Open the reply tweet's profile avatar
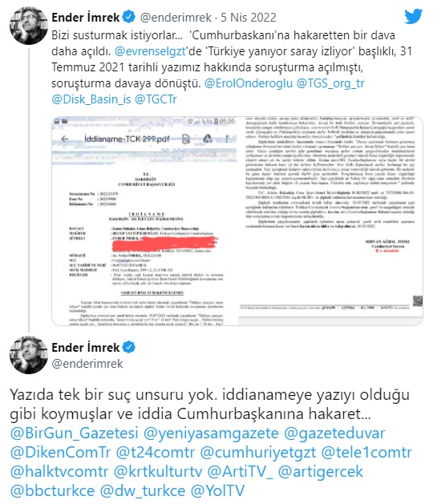 coord(28,354)
